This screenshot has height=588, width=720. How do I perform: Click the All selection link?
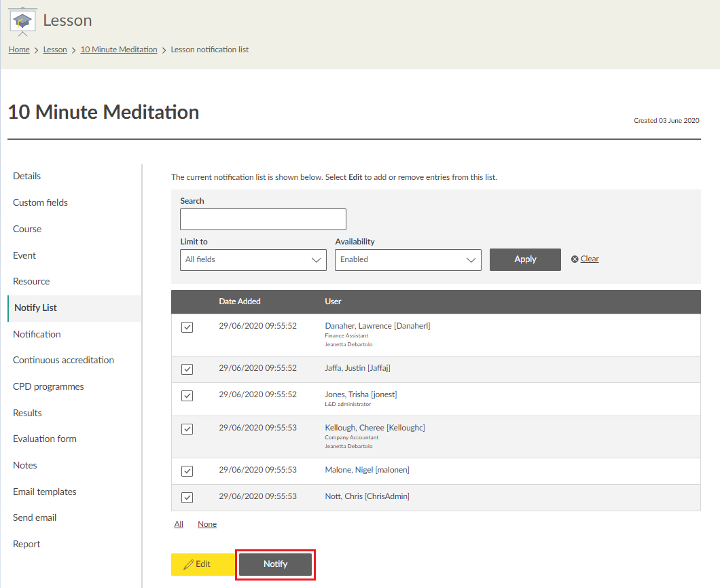coord(179,524)
